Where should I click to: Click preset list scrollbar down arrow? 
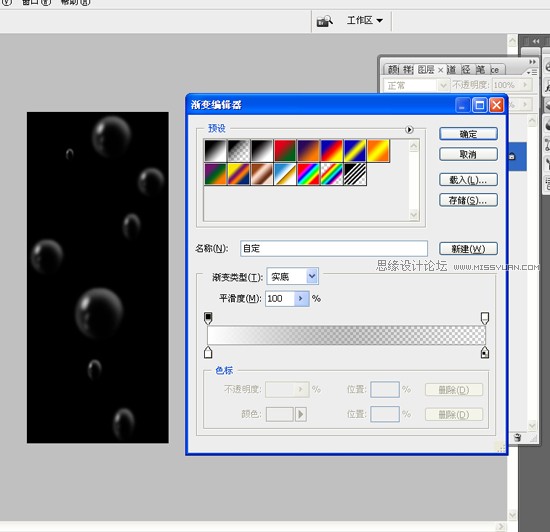[414, 215]
